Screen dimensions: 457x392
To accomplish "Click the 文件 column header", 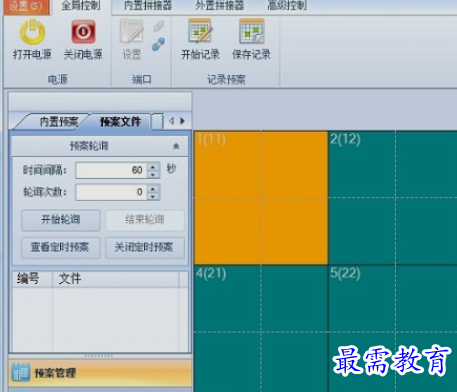I will pos(116,279).
